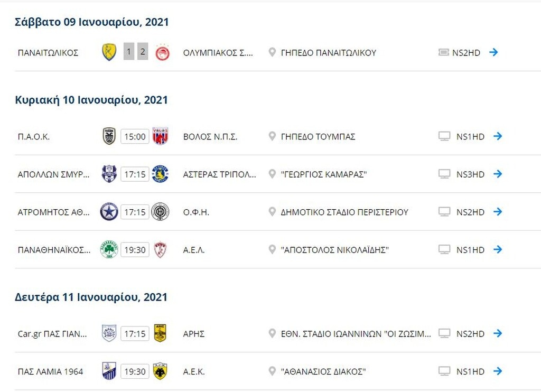Select the ΑΡΗΣ club badge

pyautogui.click(x=162, y=333)
